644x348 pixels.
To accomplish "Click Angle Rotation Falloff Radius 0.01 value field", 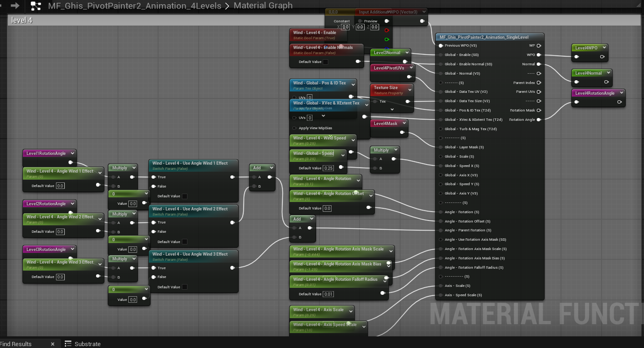I will pyautogui.click(x=328, y=294).
